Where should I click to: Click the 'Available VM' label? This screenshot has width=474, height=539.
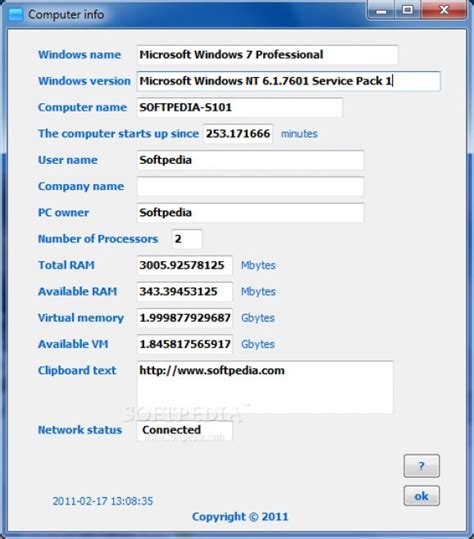point(73,344)
